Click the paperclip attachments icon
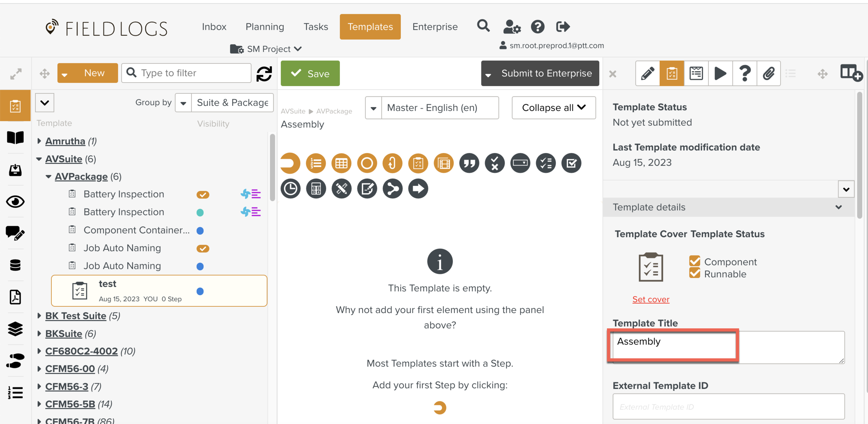Viewport: 868px width, 424px height. tap(768, 73)
